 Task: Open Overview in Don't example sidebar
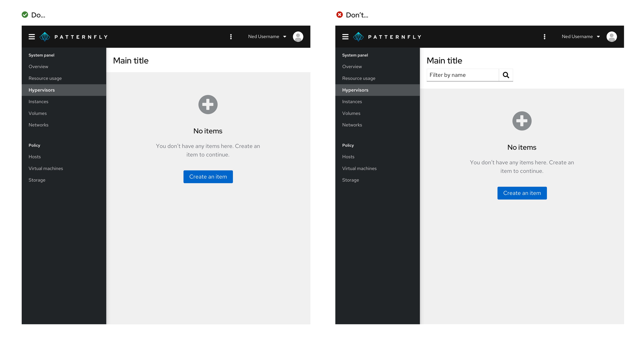pyautogui.click(x=377, y=67)
